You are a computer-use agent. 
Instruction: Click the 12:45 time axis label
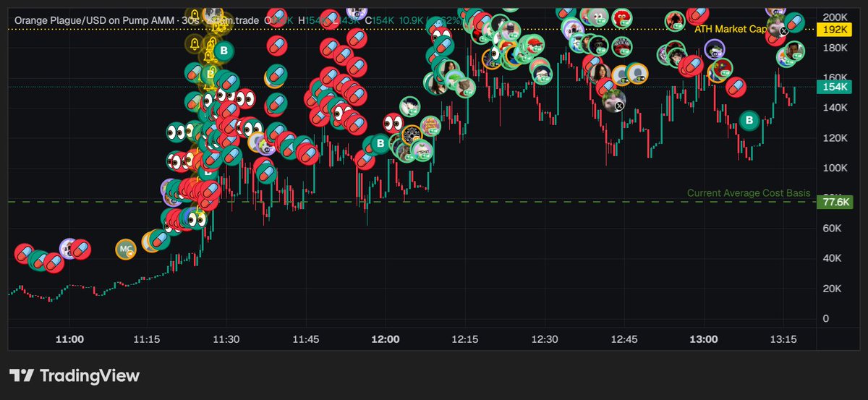[624, 339]
